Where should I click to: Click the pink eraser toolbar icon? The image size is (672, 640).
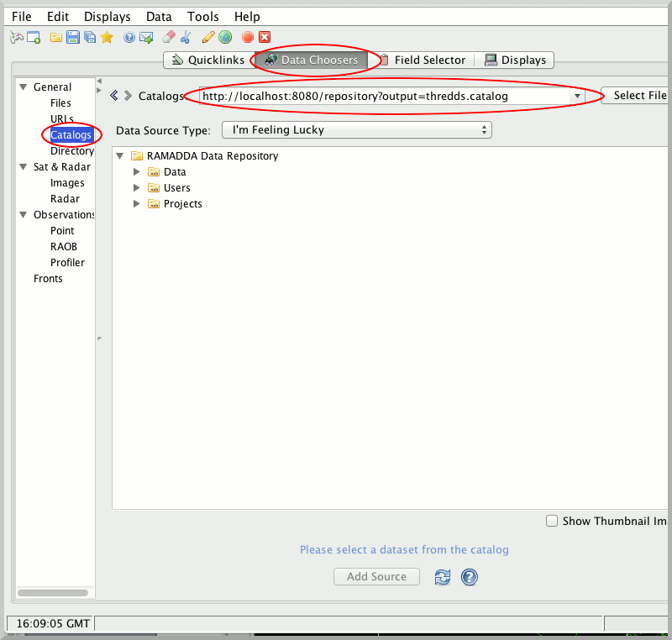(168, 37)
